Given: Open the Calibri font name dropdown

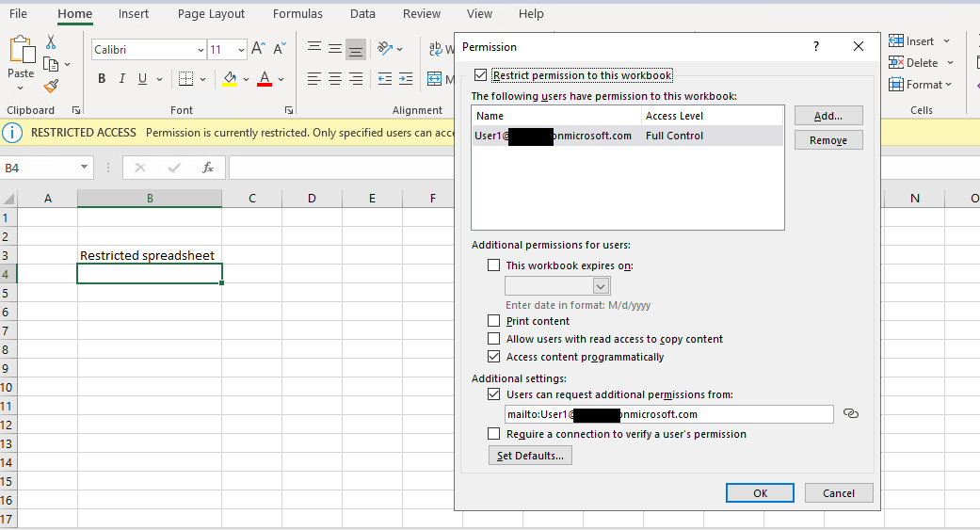Looking at the screenshot, I should [x=201, y=49].
